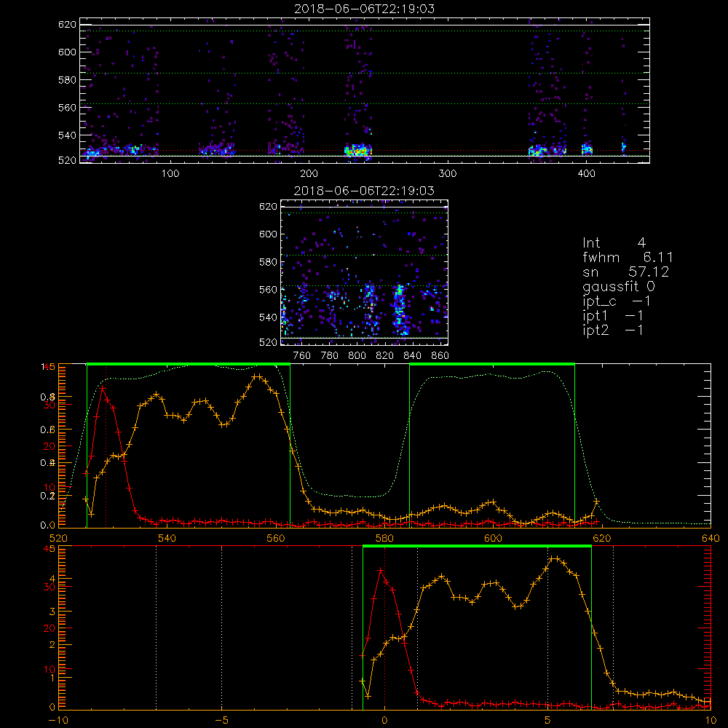Click x-axis label 860 on middle plot

pos(440,356)
